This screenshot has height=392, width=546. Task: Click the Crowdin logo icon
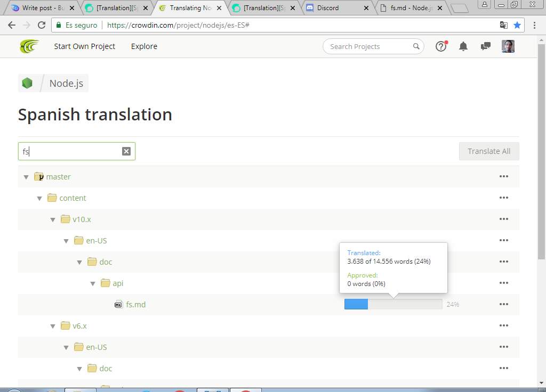[29, 46]
